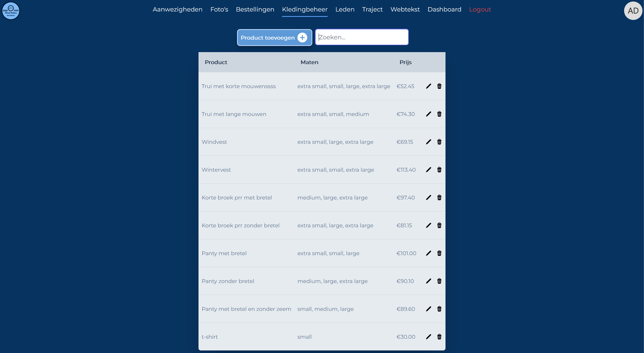Screen dimensions: 644x353
Task: Open the Dashboard page
Action: (x=444, y=9)
